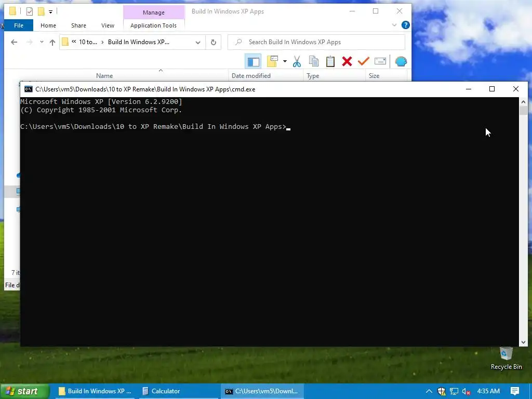Image resolution: width=532 pixels, height=399 pixels.
Task: Open cmd.exe window system menu icon
Action: pyautogui.click(x=29, y=89)
